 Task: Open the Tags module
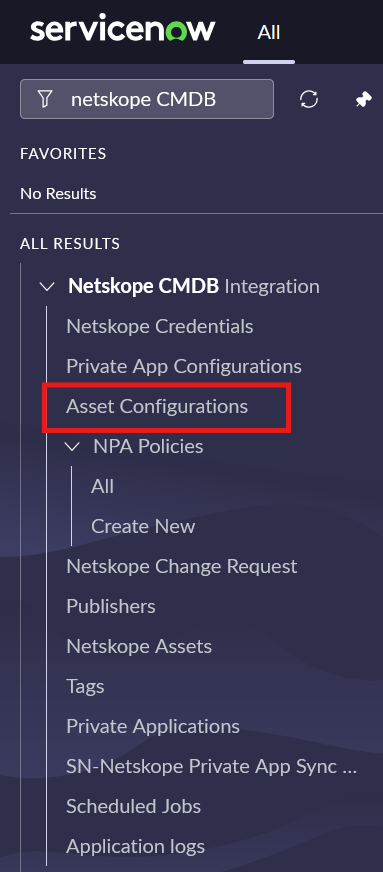(85, 686)
